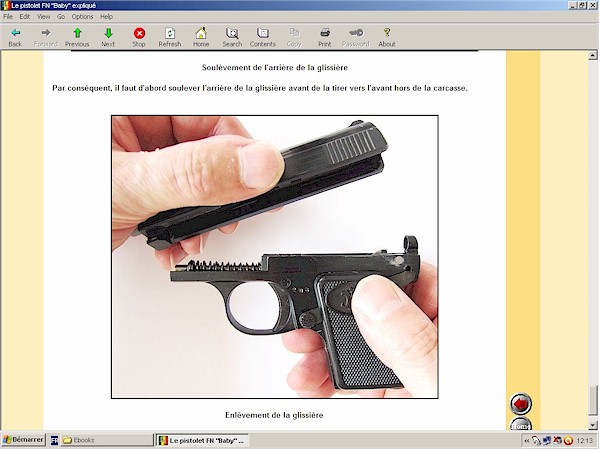Open the Options menu
Screen dimensions: 600x450
click(82, 17)
